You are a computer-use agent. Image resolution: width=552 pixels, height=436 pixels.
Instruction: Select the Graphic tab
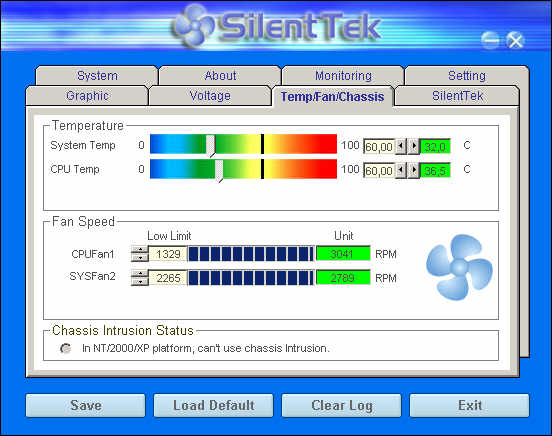(87, 95)
